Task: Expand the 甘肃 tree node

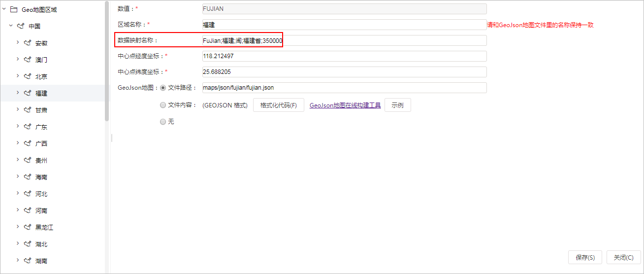Action: pos(18,109)
